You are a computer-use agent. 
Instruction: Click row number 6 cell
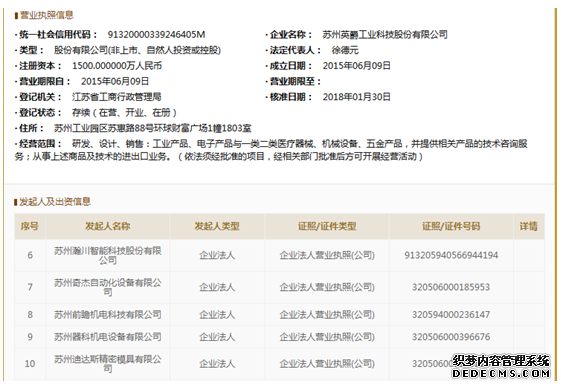coord(30,256)
